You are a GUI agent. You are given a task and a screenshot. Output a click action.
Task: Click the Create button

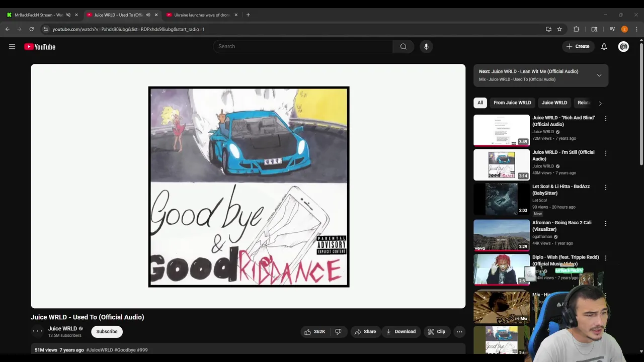tap(578, 46)
